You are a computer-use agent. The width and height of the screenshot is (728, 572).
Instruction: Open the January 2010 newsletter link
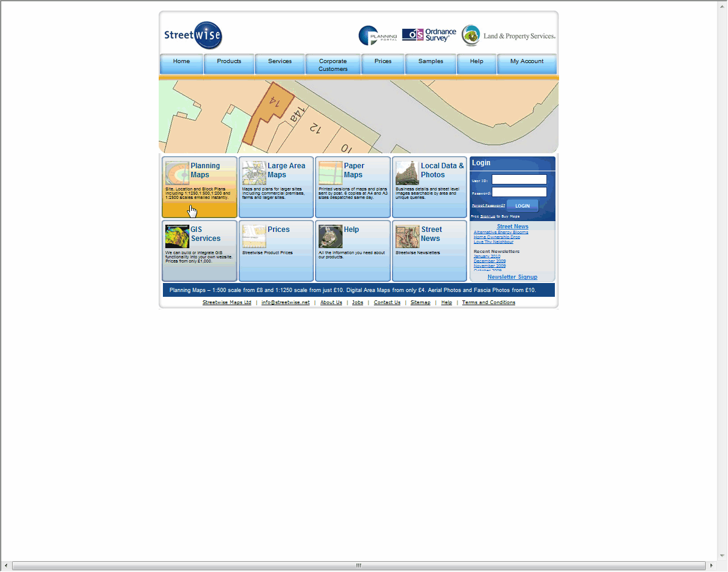click(x=487, y=257)
